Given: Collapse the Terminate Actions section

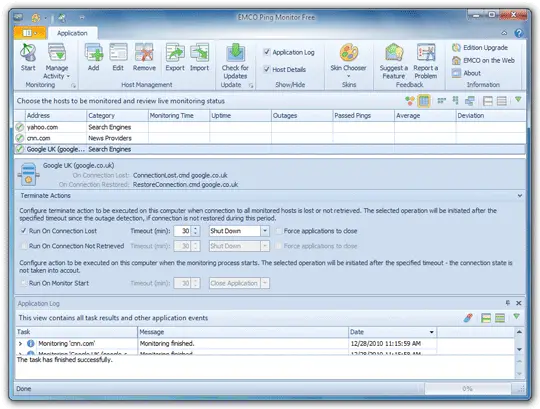Looking at the screenshot, I should coord(520,196).
